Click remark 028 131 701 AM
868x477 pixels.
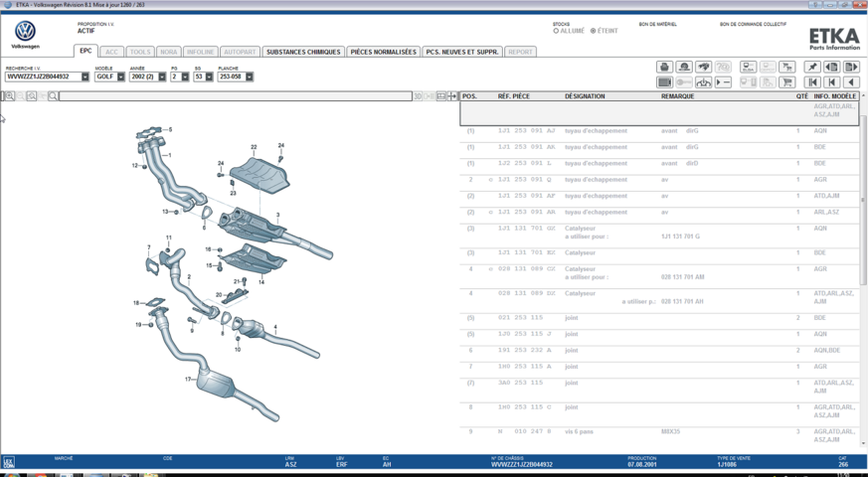click(x=682, y=277)
